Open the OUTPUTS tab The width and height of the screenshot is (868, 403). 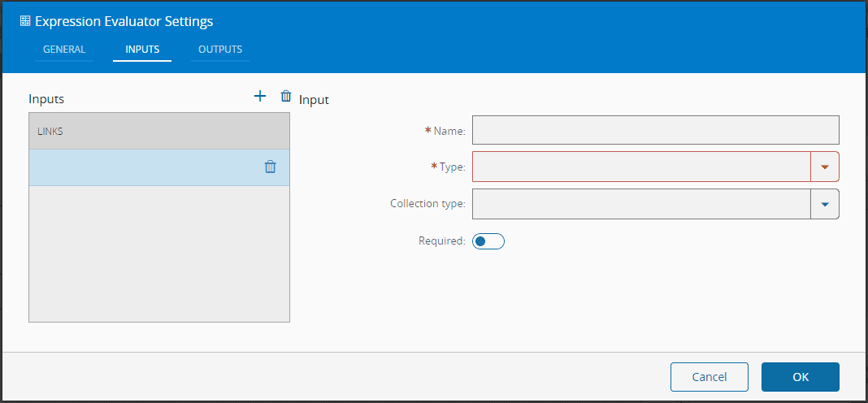coord(220,50)
